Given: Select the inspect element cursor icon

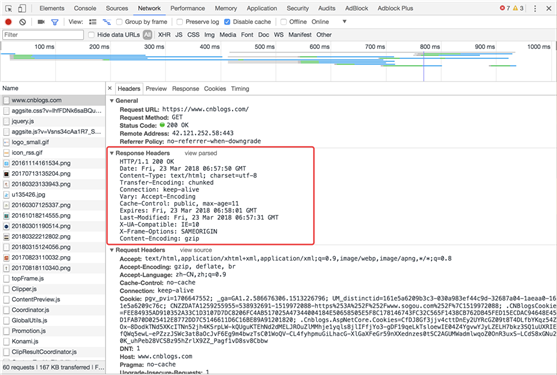Looking at the screenshot, I should pos(9,8).
